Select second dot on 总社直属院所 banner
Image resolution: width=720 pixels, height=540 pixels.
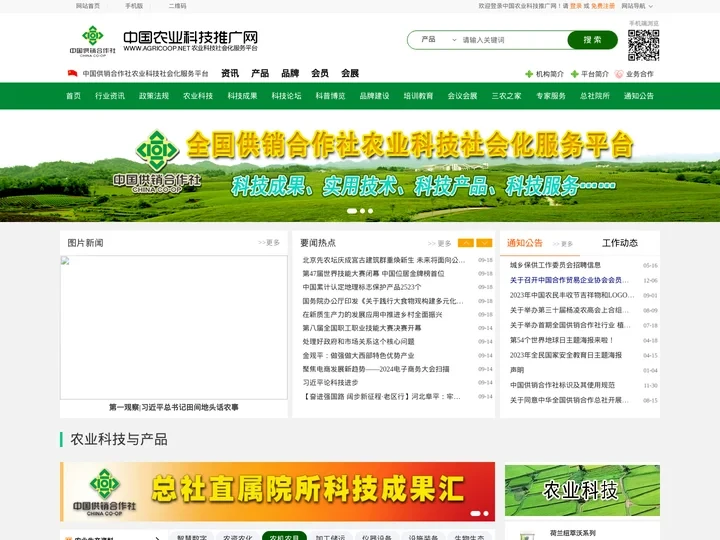(x=486, y=513)
